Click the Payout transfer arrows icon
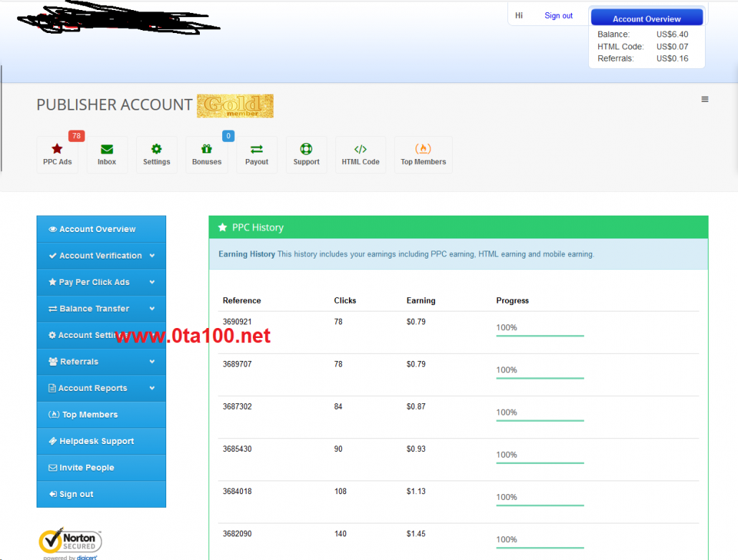The width and height of the screenshot is (738, 560). pos(257,150)
